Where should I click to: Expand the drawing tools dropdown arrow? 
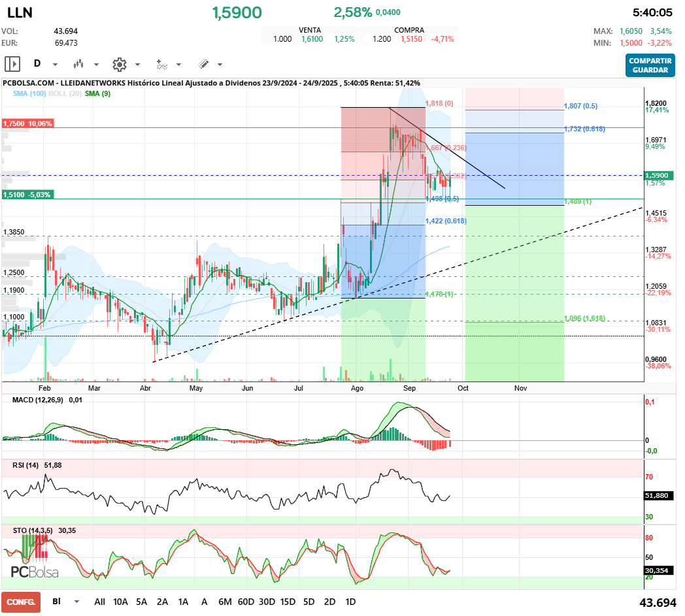[220, 65]
